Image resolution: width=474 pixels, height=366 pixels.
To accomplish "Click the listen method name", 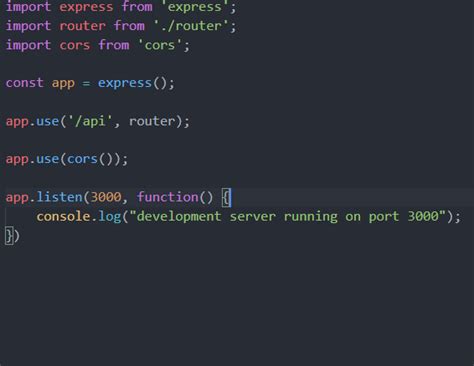I will [59, 197].
